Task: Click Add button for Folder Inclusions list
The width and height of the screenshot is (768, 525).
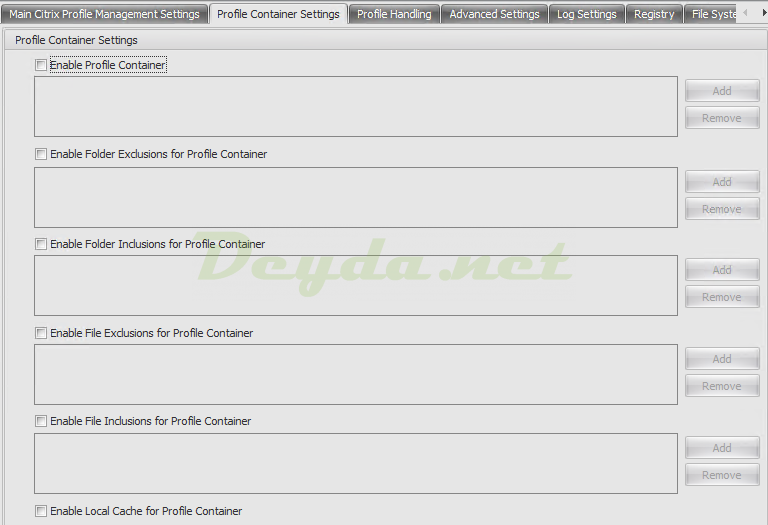Action: tap(722, 270)
